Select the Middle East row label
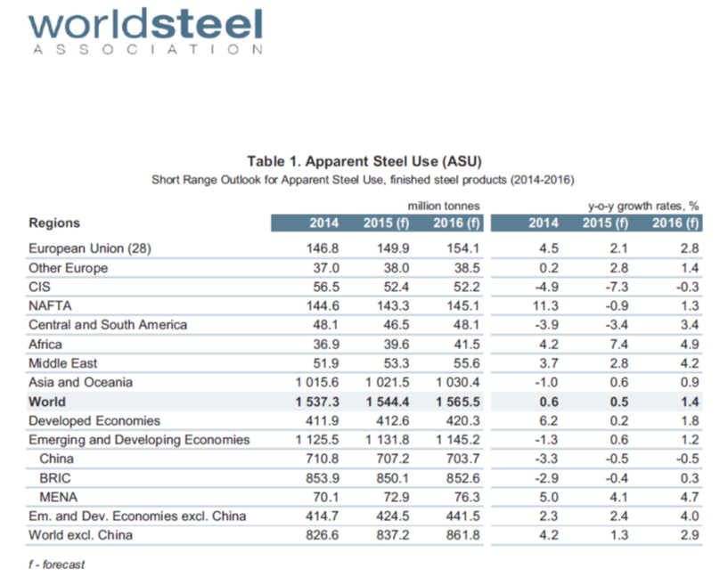This screenshot has height=577, width=728. click(x=63, y=363)
